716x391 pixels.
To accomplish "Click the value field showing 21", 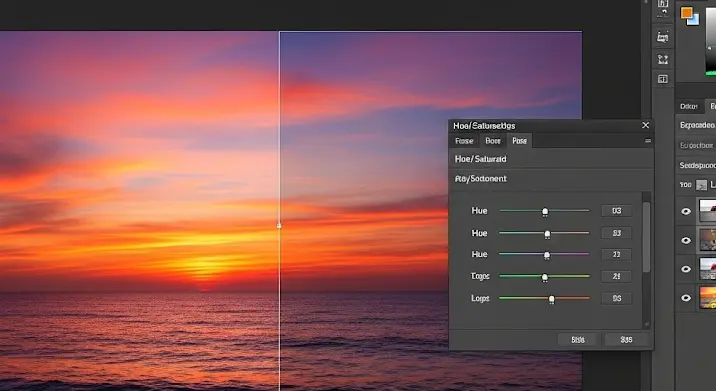I will [616, 276].
